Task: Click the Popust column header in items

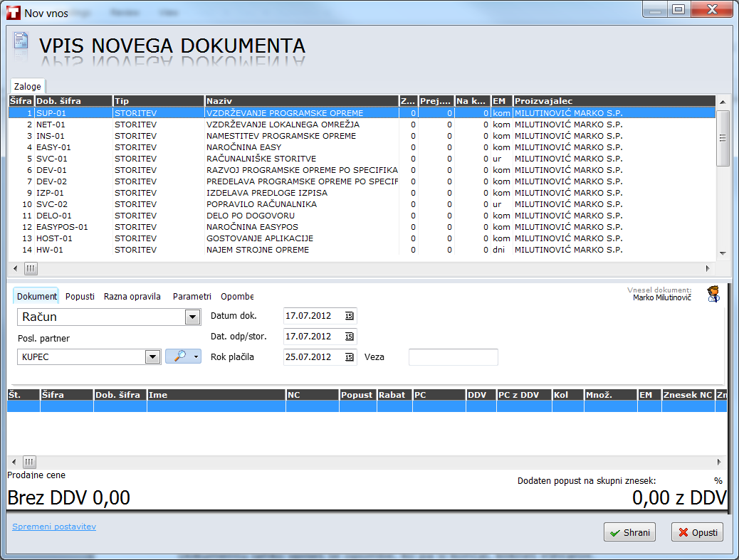Action: click(357, 395)
